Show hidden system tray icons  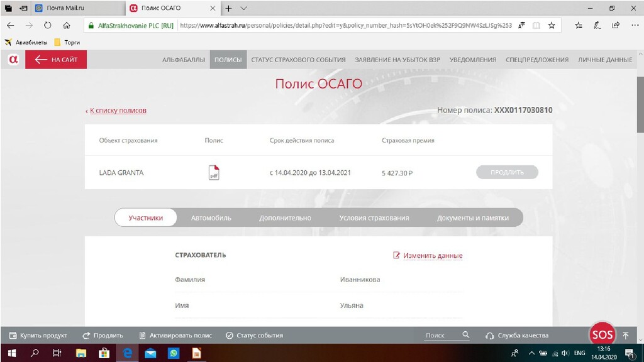point(531,353)
